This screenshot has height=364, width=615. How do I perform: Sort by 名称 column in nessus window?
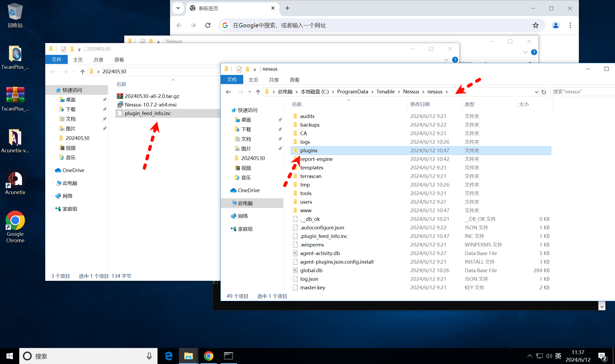click(x=297, y=104)
